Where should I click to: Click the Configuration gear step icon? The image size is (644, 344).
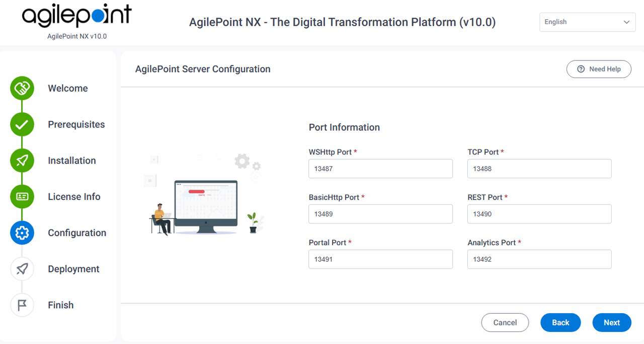coord(22,233)
